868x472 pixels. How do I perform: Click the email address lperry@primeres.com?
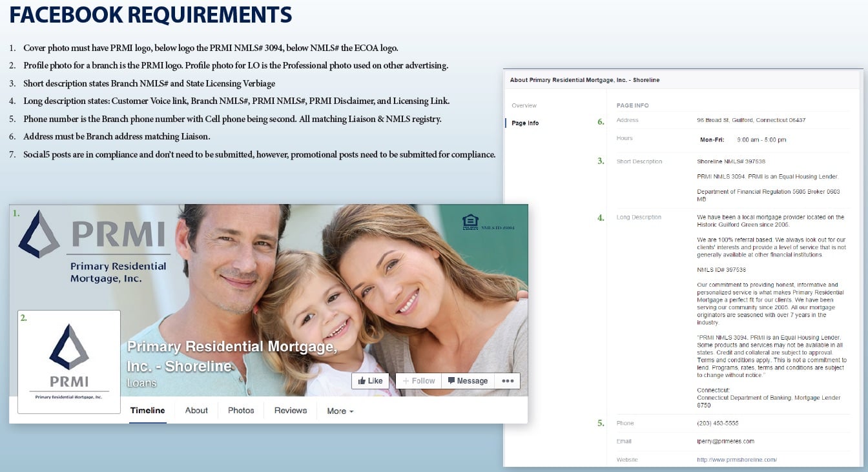coord(725,442)
